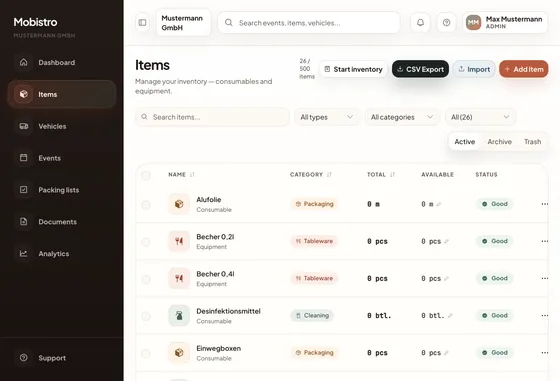Click CSV Export button

click(420, 69)
